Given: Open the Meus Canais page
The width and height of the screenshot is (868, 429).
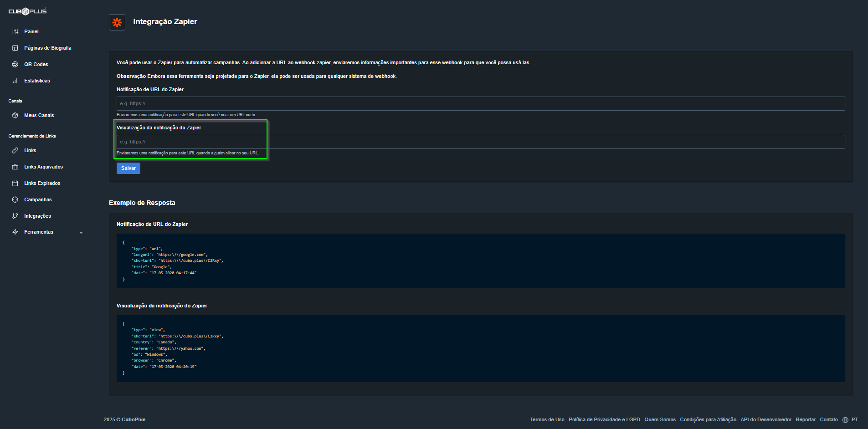Looking at the screenshot, I should 39,115.
